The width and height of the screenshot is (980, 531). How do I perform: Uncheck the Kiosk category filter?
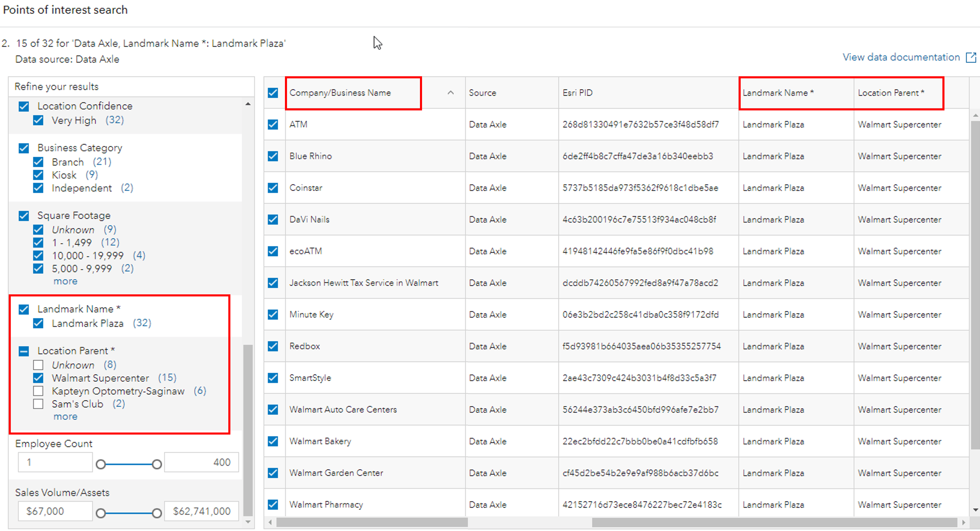click(38, 175)
